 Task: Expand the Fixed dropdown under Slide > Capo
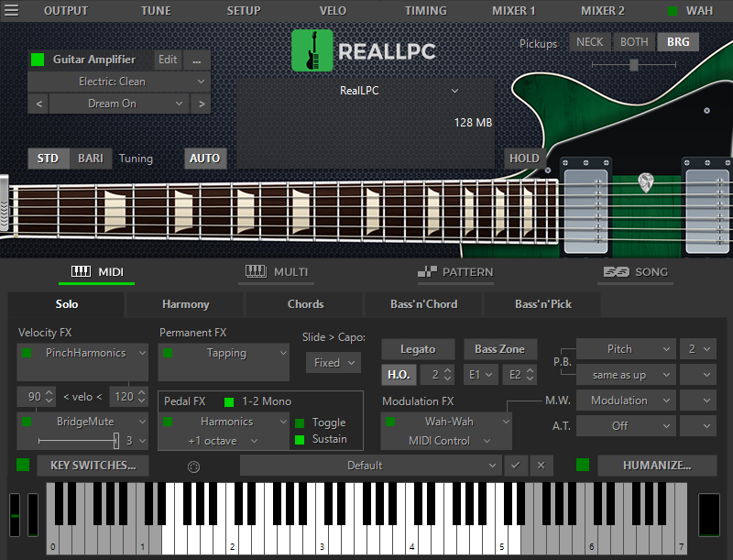pyautogui.click(x=333, y=362)
